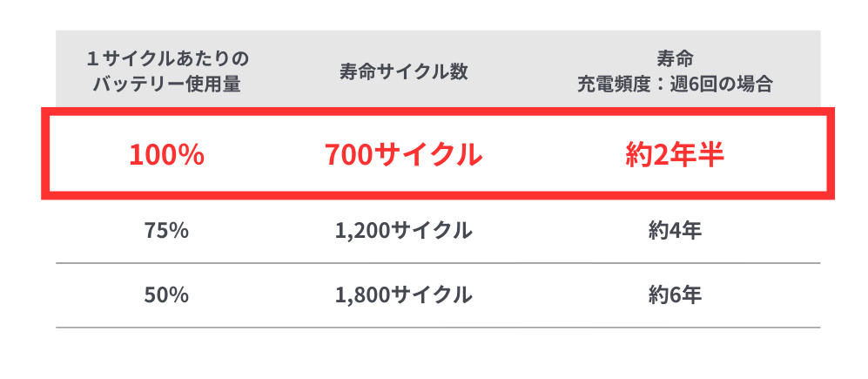Click the left edge of the red highlight frame

click(45, 154)
